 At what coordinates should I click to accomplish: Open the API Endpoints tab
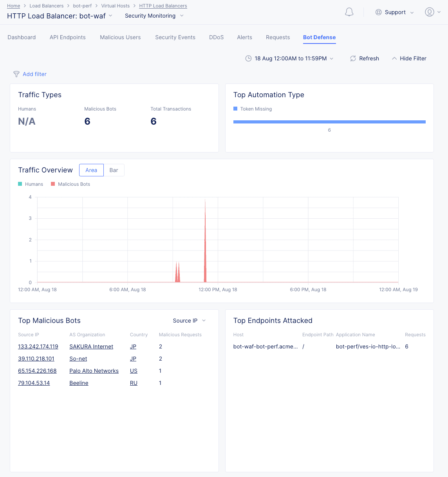point(68,37)
